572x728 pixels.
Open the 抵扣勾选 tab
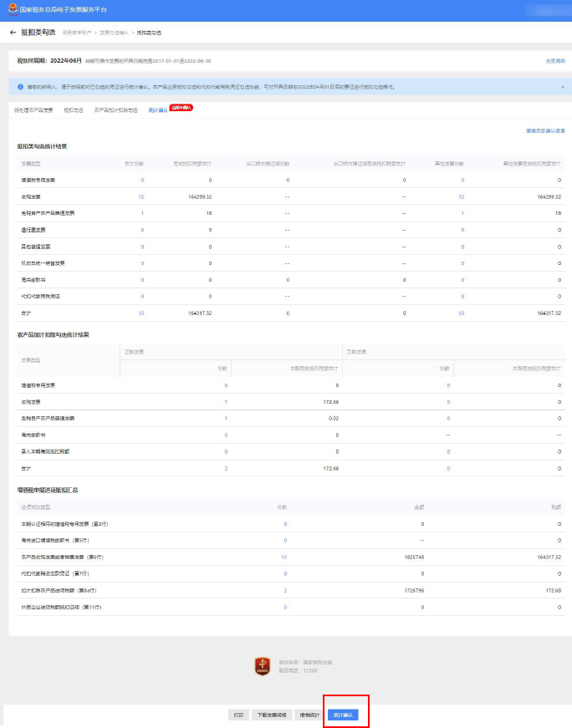[x=74, y=109]
